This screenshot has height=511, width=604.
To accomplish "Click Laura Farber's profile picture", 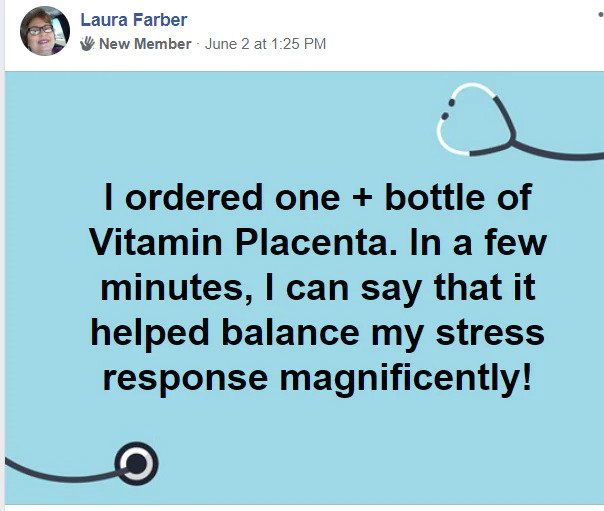I will click(45, 31).
